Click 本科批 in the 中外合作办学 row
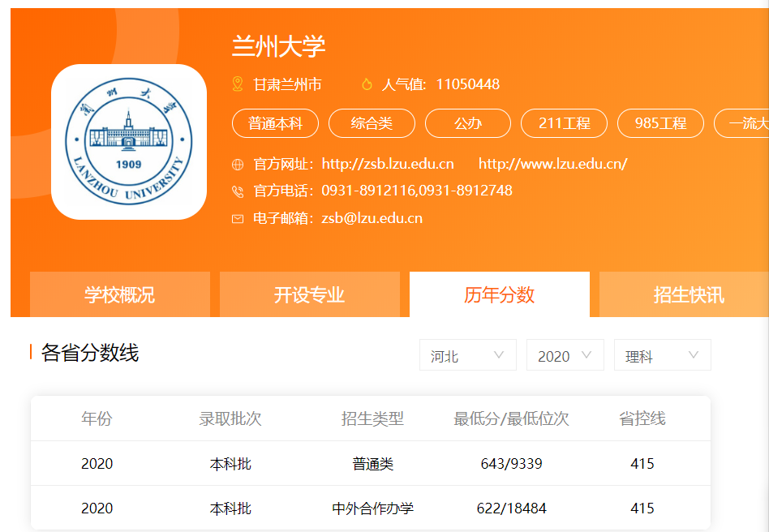 230,508
